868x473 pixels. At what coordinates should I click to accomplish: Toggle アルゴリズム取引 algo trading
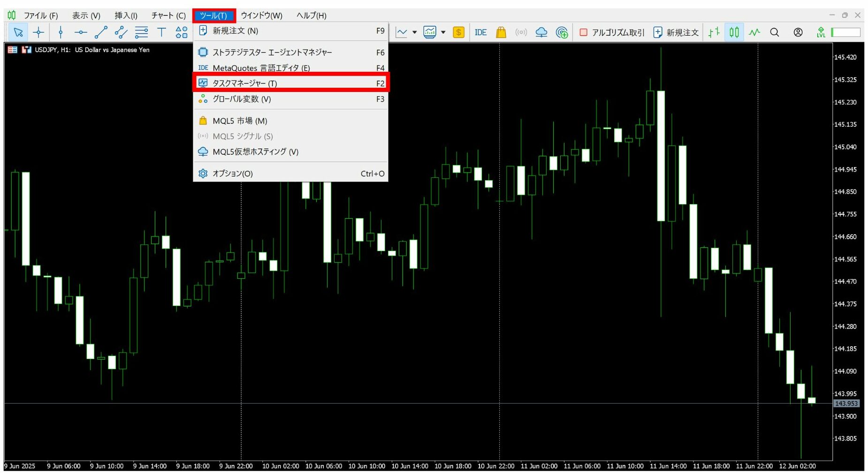pos(612,32)
